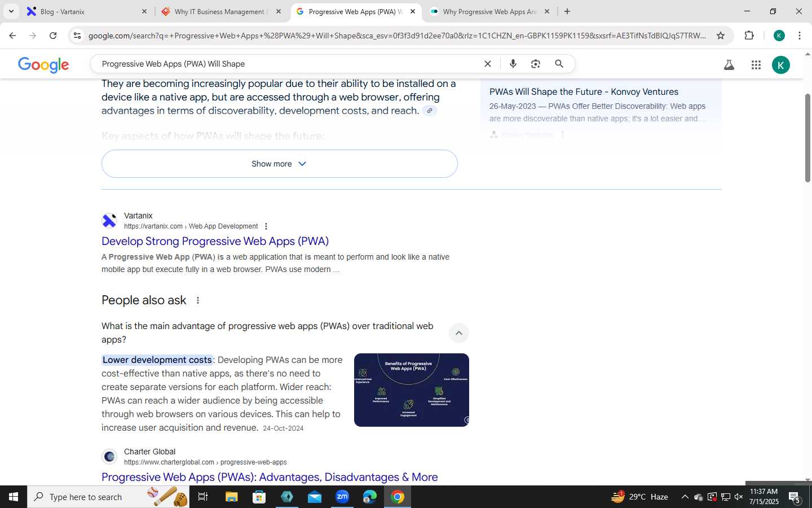Close the Why Progressive Web Apps Are tab
This screenshot has height=508, width=812.
(547, 11)
